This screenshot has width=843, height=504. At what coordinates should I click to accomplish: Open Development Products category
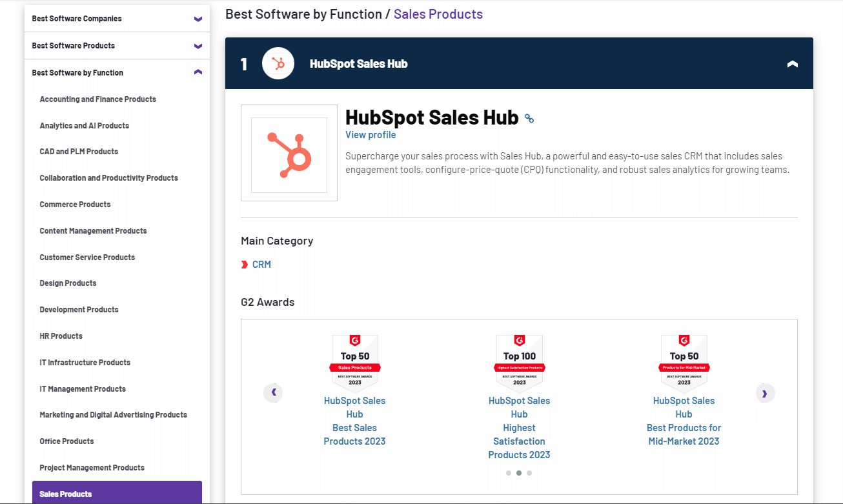coord(79,310)
